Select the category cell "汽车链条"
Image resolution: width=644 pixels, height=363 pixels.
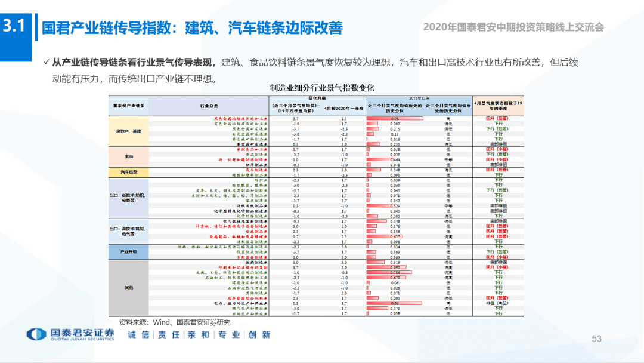(x=129, y=173)
